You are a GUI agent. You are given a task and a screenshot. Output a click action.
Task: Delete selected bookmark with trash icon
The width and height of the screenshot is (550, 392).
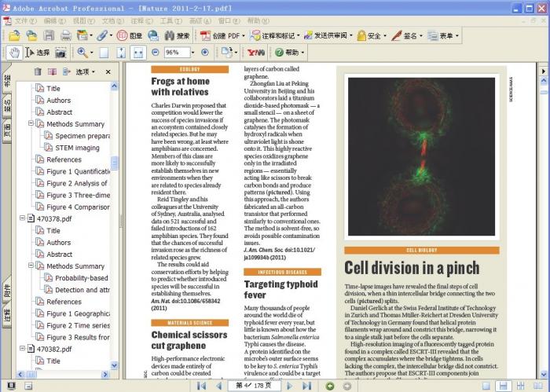pyautogui.click(x=37, y=71)
